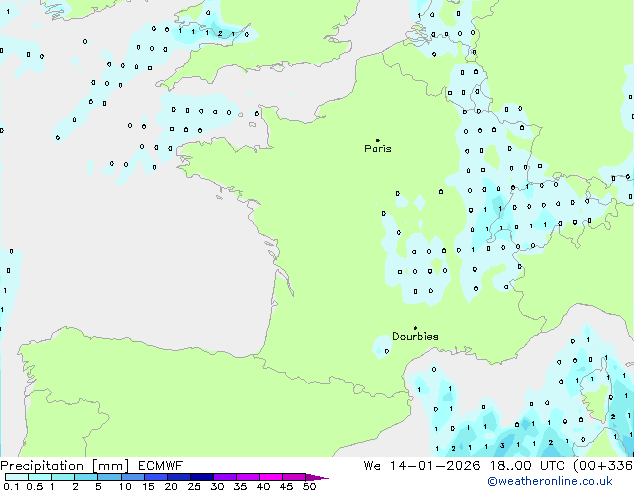The image size is (634, 490).
Task: Pick the legend swatch between 25 and 30
Action: click(202, 477)
